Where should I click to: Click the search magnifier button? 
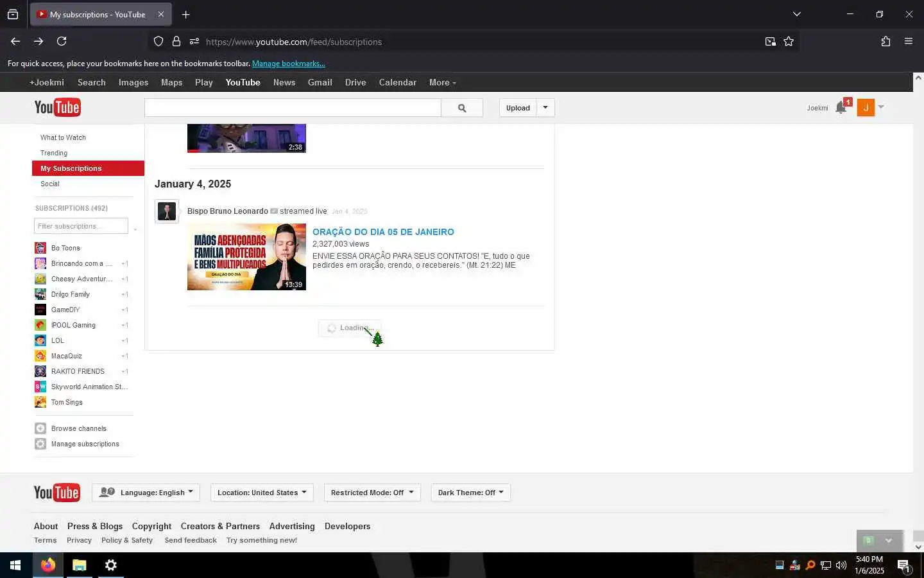click(462, 108)
